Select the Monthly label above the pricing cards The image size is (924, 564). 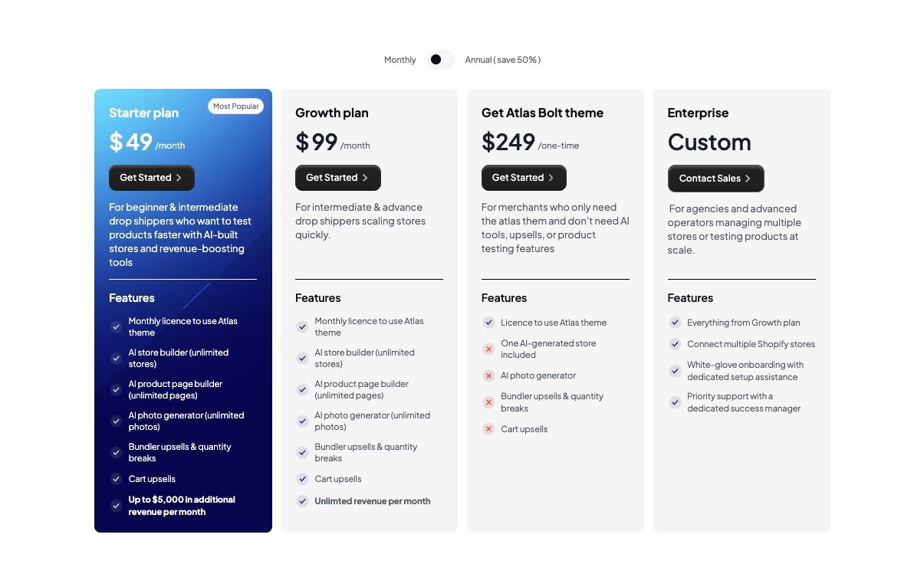[400, 59]
